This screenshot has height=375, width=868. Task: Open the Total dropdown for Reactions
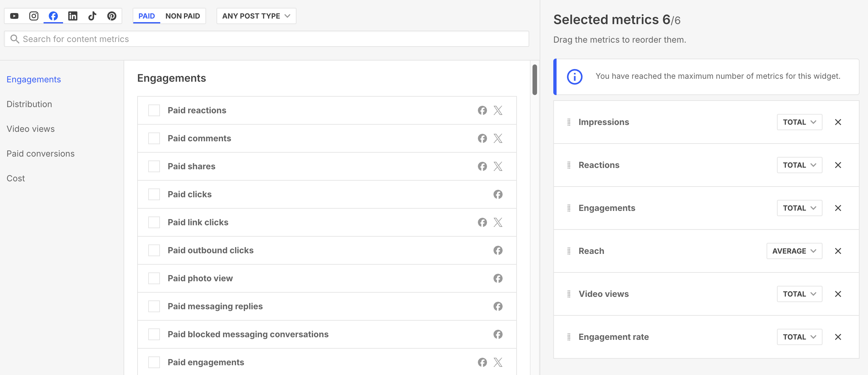[x=799, y=165]
